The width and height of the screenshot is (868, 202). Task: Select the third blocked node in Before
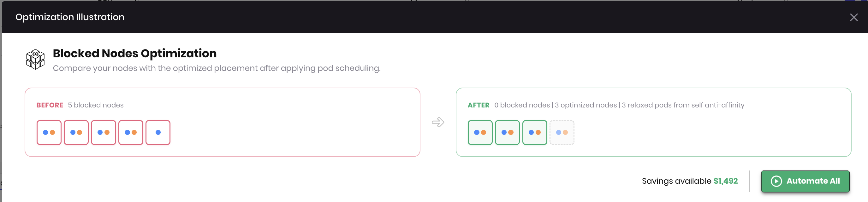coord(104,132)
